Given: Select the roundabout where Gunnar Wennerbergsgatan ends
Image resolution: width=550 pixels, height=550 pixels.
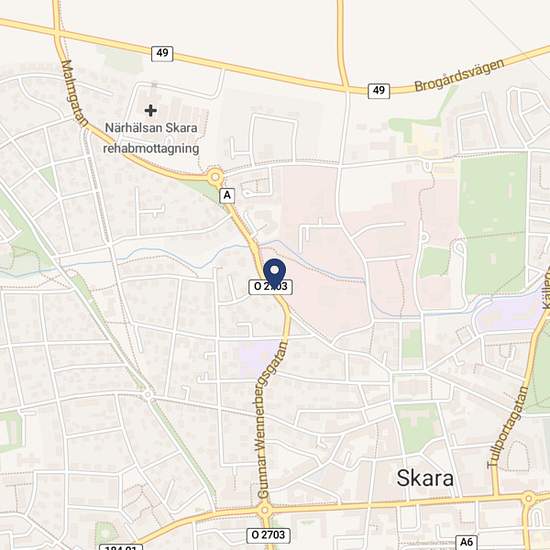Looking at the screenshot, I should (265, 509).
